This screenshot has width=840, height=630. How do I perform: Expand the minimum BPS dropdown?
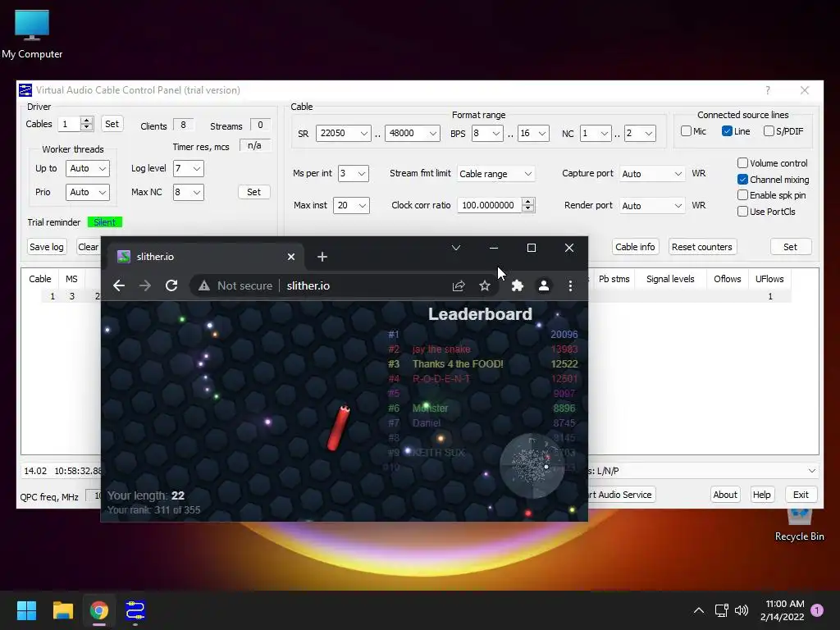(487, 133)
